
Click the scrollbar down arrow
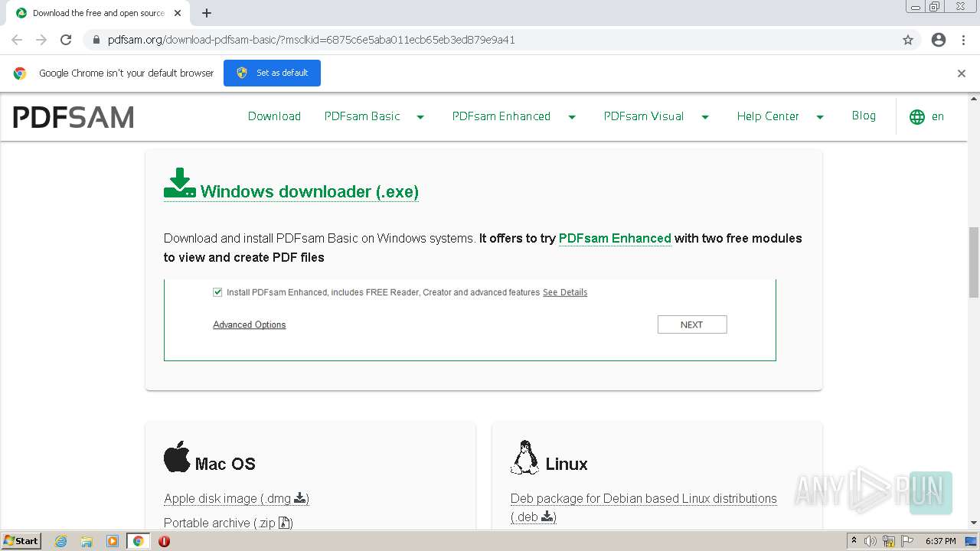[974, 523]
